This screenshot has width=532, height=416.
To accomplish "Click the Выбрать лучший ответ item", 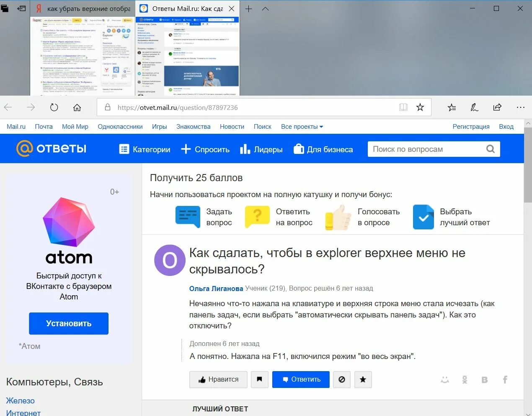I will [x=451, y=217].
